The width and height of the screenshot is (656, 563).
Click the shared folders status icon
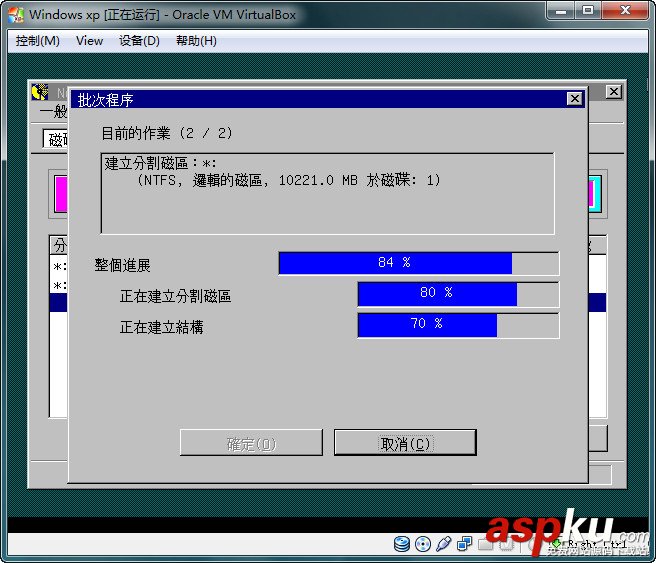pyautogui.click(x=485, y=544)
